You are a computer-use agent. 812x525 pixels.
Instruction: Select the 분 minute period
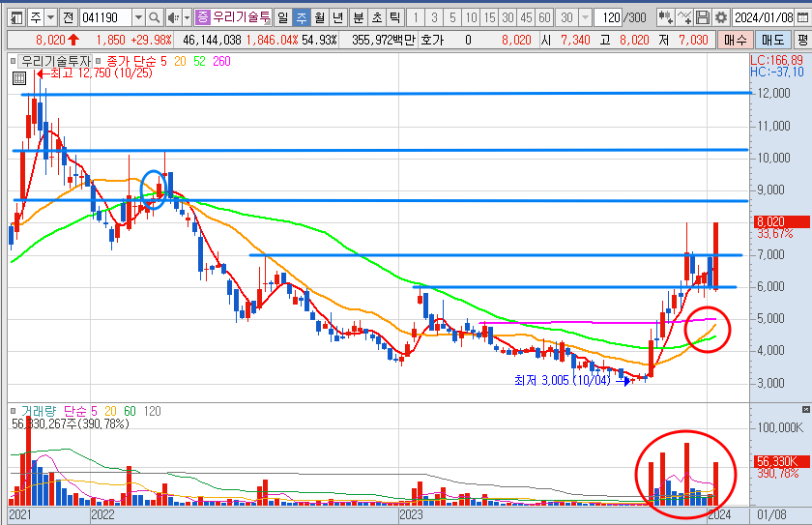click(359, 18)
